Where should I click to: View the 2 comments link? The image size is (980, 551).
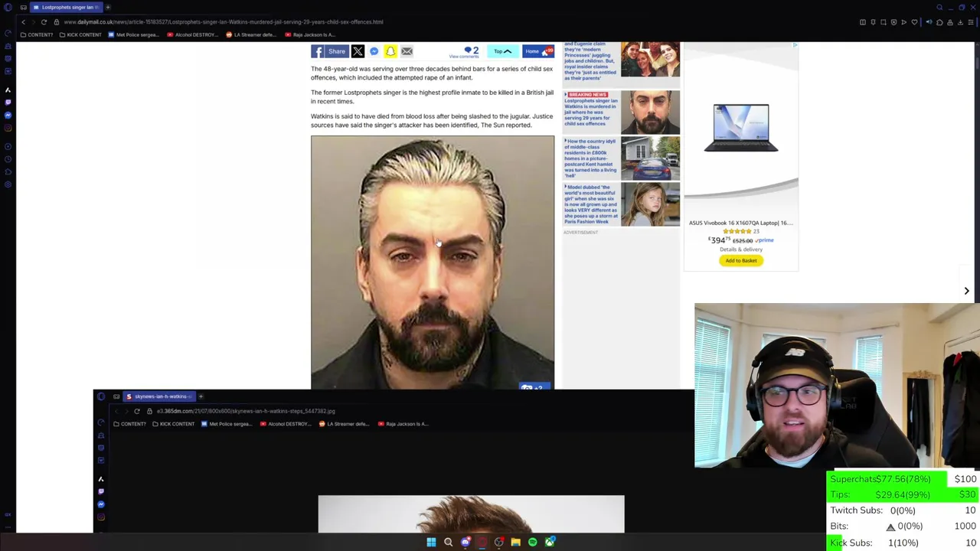coord(465,52)
